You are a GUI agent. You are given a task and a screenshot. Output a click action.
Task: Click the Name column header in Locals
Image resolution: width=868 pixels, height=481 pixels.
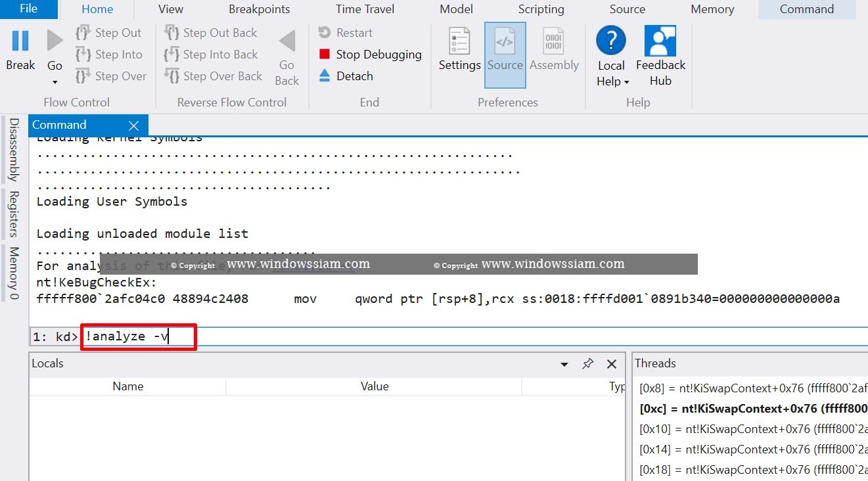tap(128, 386)
